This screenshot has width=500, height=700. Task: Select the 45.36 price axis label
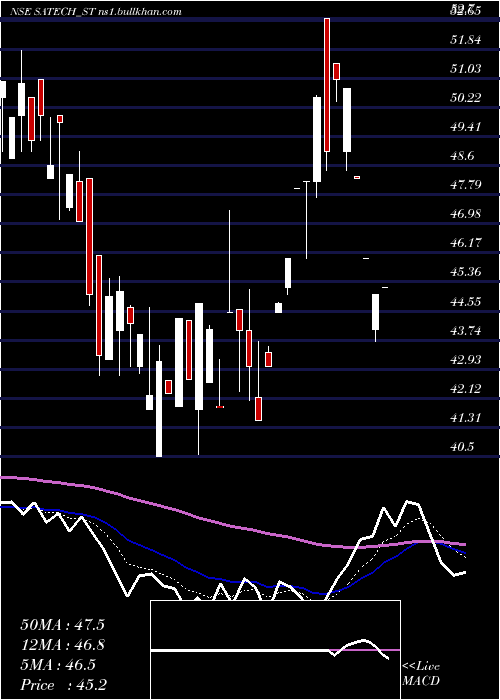466,272
